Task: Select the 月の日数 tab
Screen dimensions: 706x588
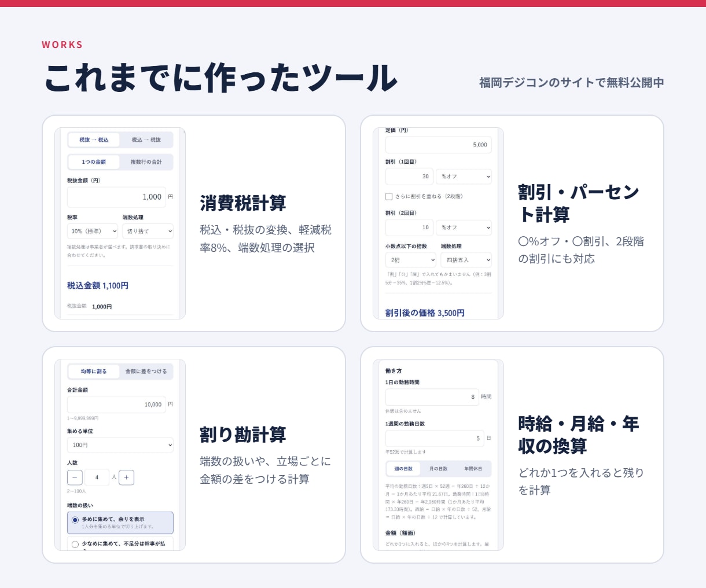Action: [438, 469]
